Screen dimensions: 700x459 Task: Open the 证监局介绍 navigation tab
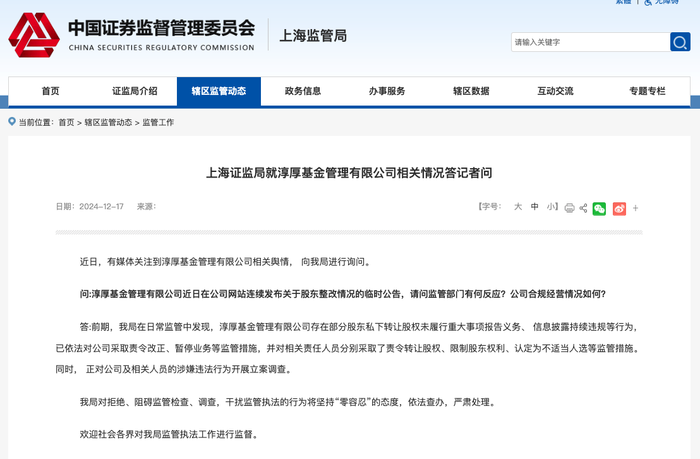click(x=134, y=91)
